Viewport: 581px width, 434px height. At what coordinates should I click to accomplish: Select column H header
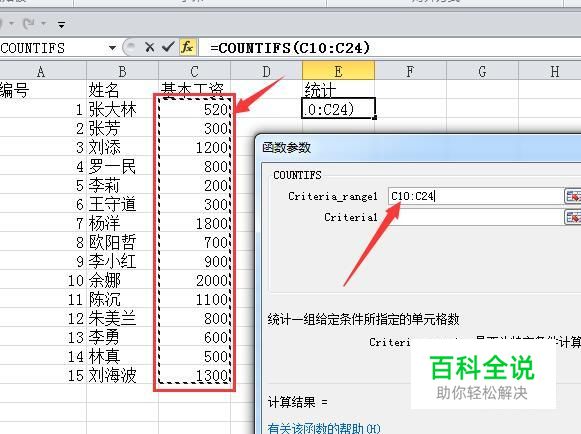tap(550, 71)
